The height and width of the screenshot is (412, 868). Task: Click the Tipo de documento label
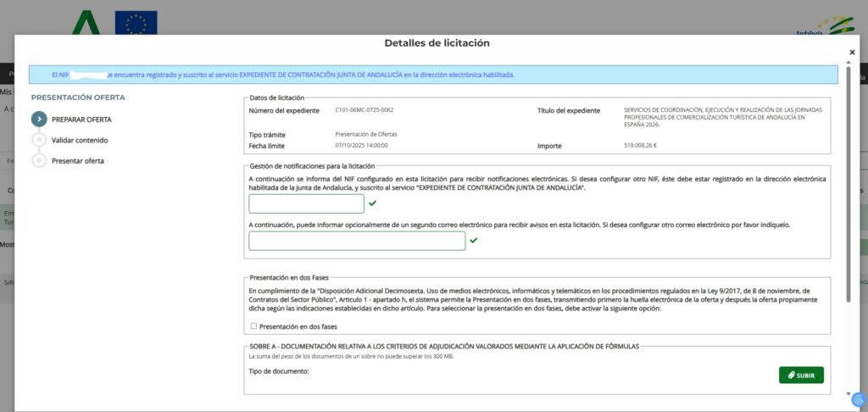pyautogui.click(x=278, y=371)
